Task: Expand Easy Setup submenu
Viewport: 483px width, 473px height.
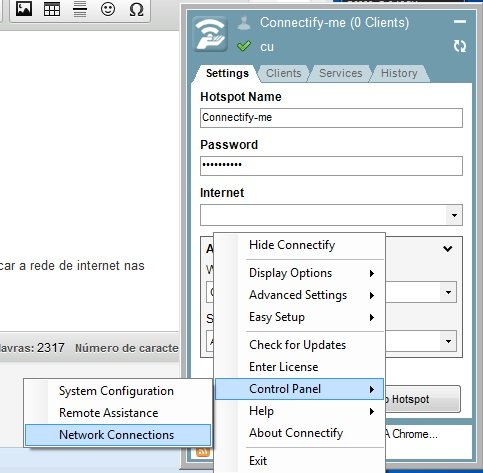Action: tap(299, 317)
